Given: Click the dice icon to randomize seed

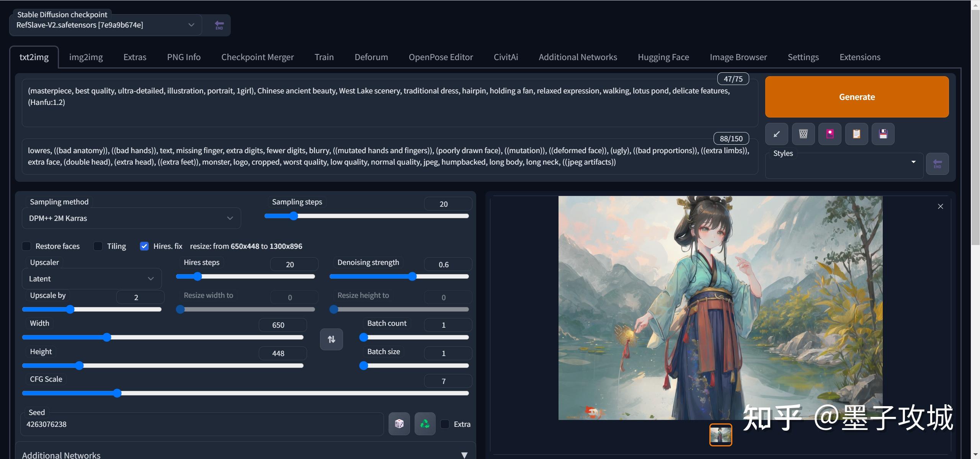Looking at the screenshot, I should coord(399,424).
